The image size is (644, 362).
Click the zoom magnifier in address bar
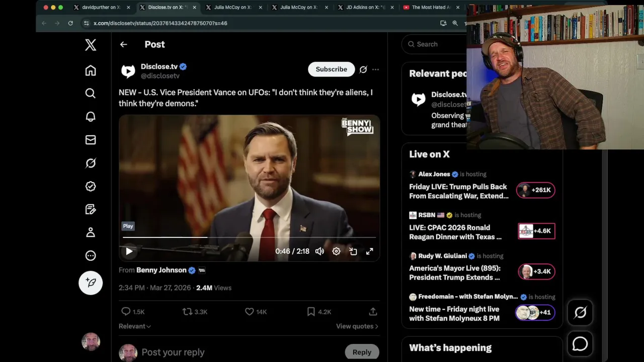(x=455, y=23)
